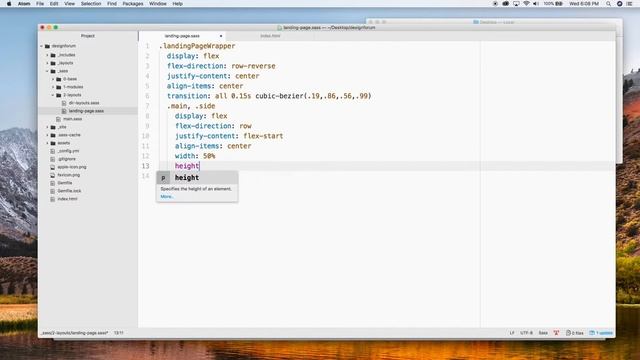
Task: Open Spotlight search in menu bar
Action: 608,4
